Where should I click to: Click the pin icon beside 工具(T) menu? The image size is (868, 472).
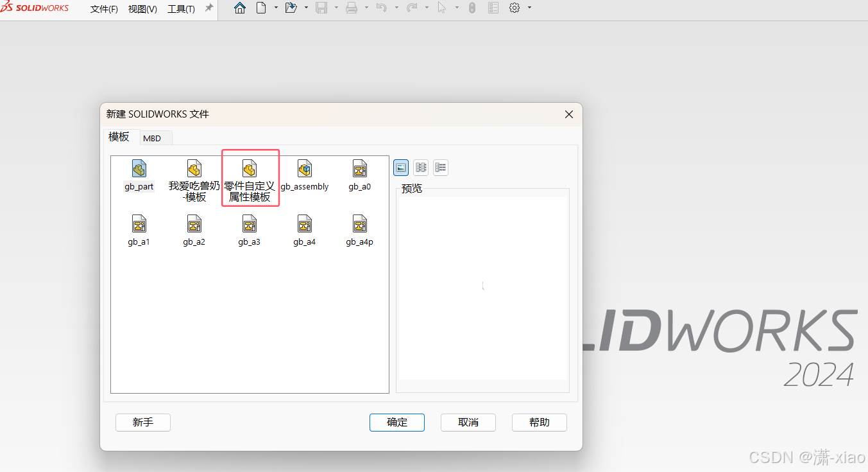point(208,8)
